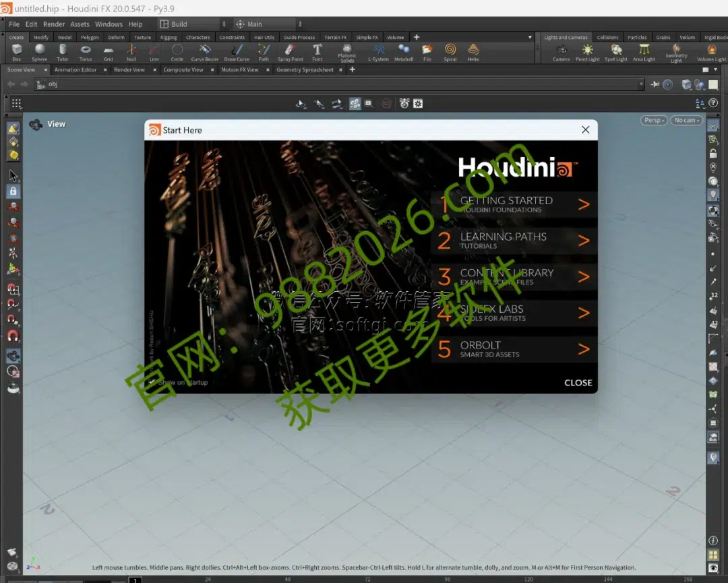Image resolution: width=728 pixels, height=583 pixels.
Task: Create a Box from the shelf
Action: [x=17, y=52]
